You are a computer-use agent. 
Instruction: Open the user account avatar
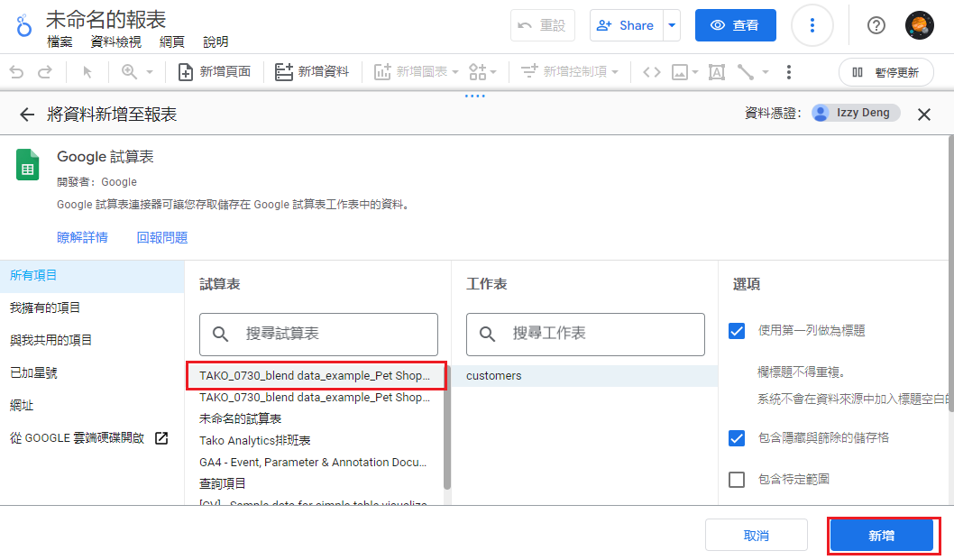pyautogui.click(x=920, y=25)
